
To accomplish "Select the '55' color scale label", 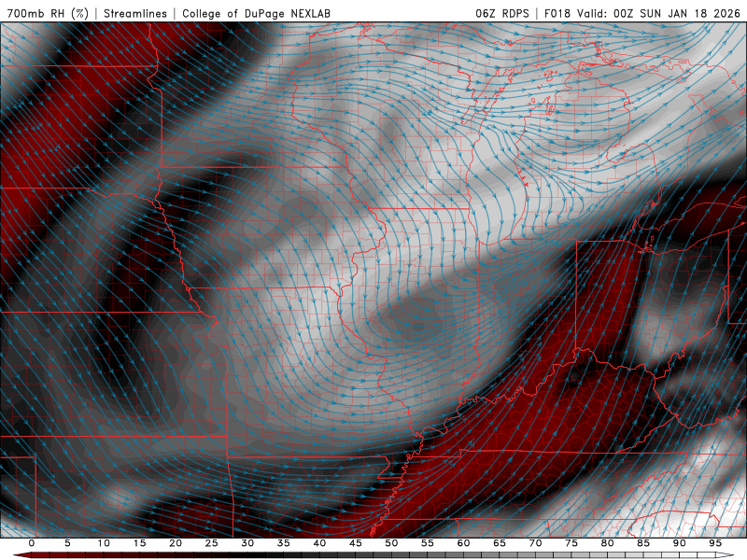I will tap(428, 543).
